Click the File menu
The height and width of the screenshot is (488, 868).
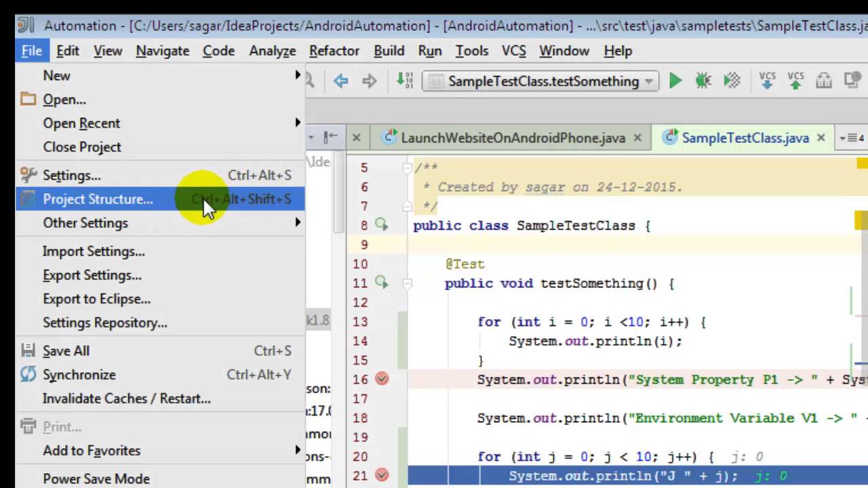coord(32,51)
